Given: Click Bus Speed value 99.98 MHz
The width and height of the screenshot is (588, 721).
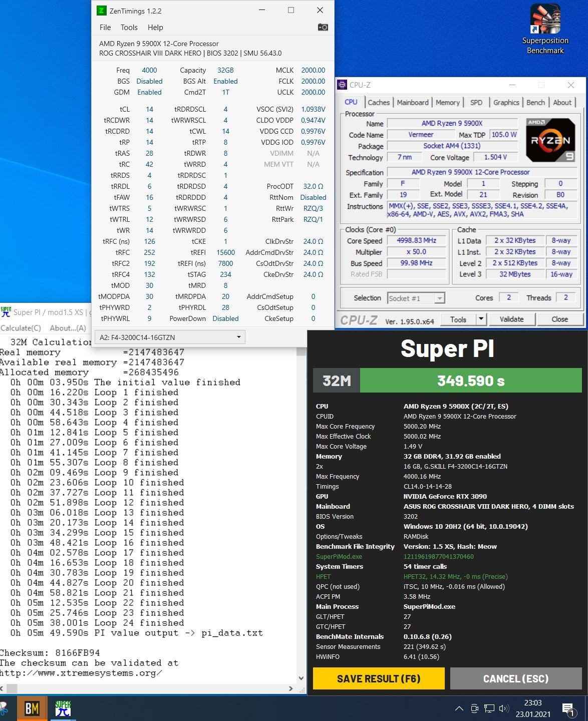Looking at the screenshot, I should click(416, 263).
